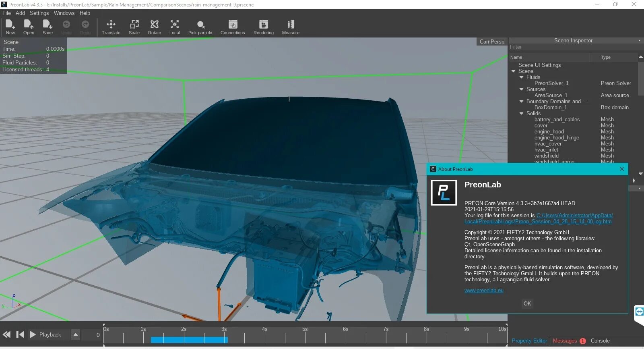Visit the www.preonlab.eu link

[x=484, y=291]
